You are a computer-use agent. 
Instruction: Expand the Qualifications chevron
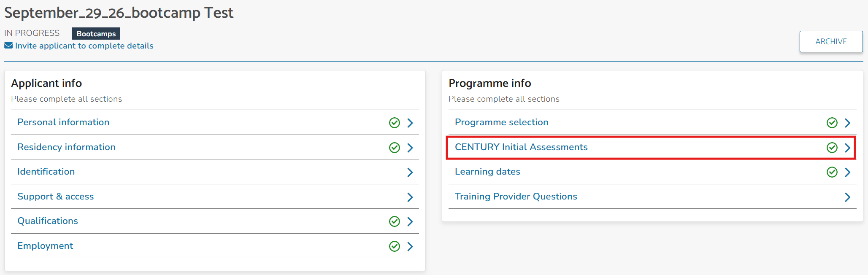point(410,221)
